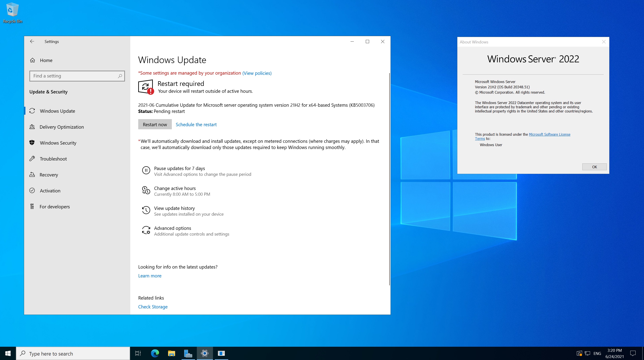Select the View update history icon
This screenshot has height=360, width=644.
146,210
